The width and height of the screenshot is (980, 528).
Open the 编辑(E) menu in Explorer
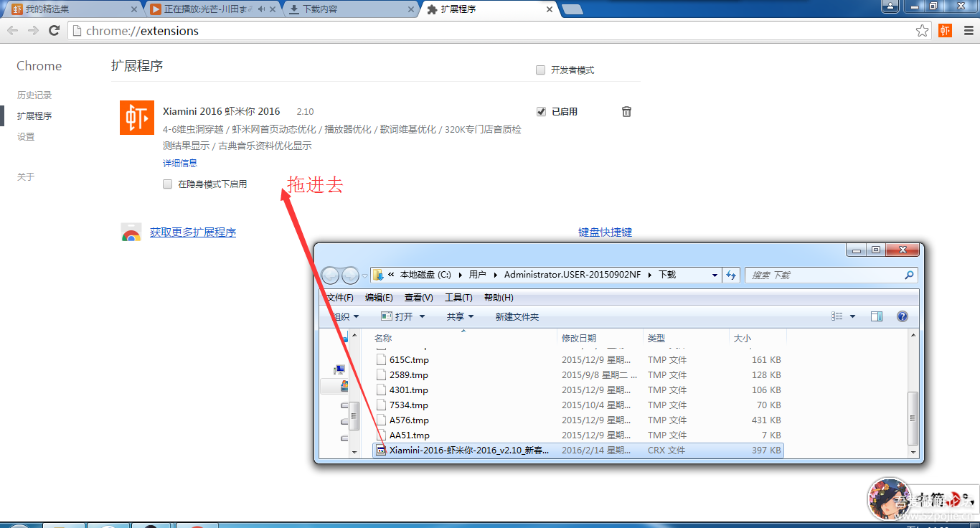pyautogui.click(x=379, y=297)
